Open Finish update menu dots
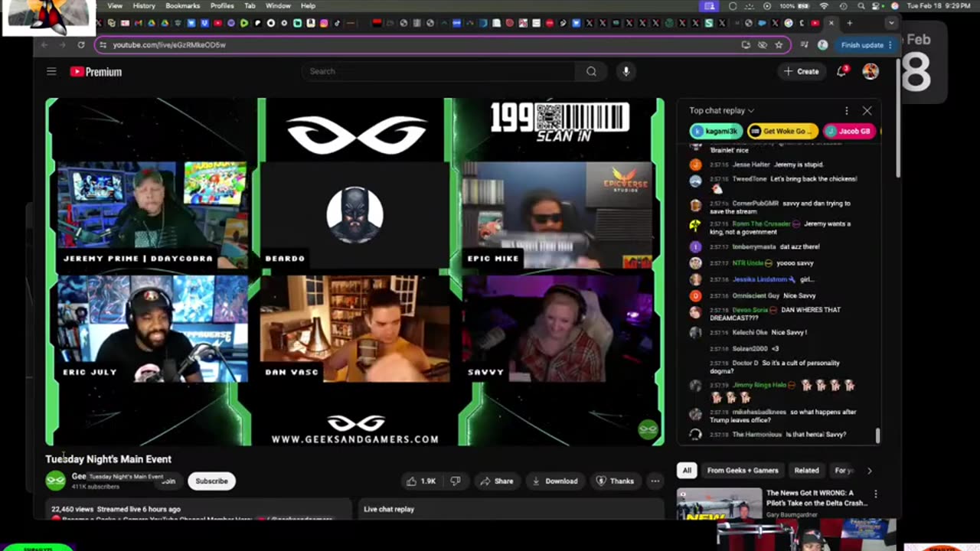Screen dimensions: 980x551 click(x=890, y=45)
